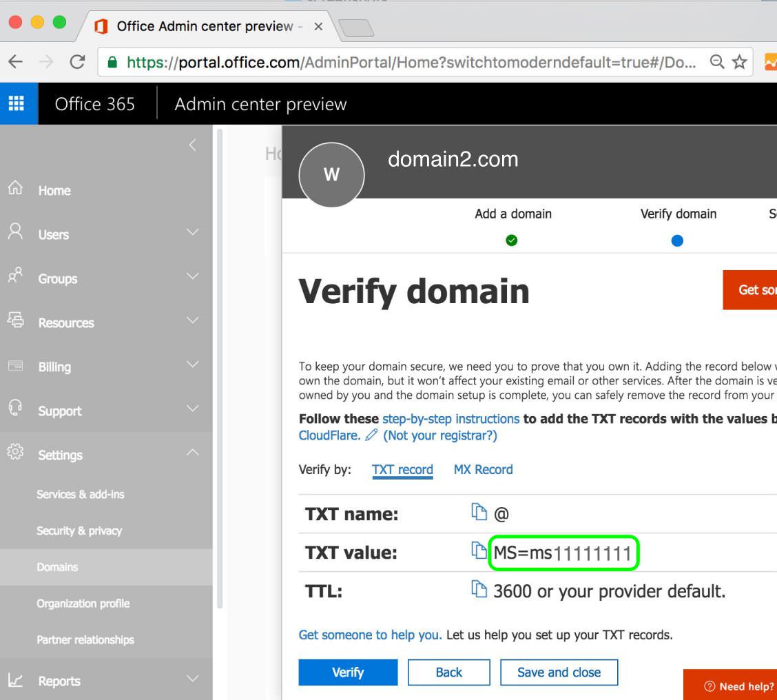
Task: Click the blue Verify button
Action: click(348, 672)
